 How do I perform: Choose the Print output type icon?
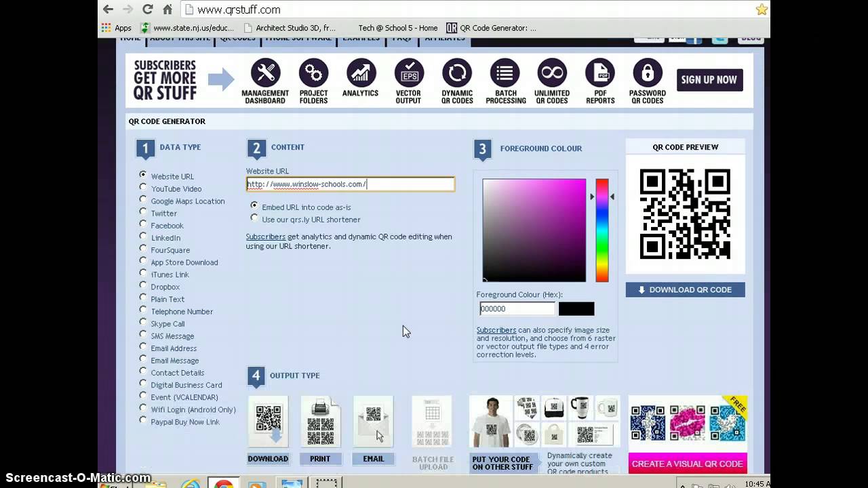(320, 422)
